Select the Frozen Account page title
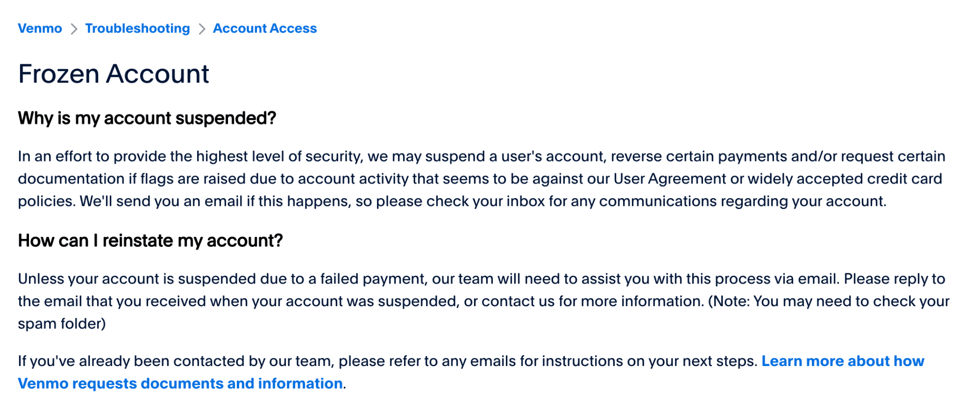 click(x=113, y=74)
